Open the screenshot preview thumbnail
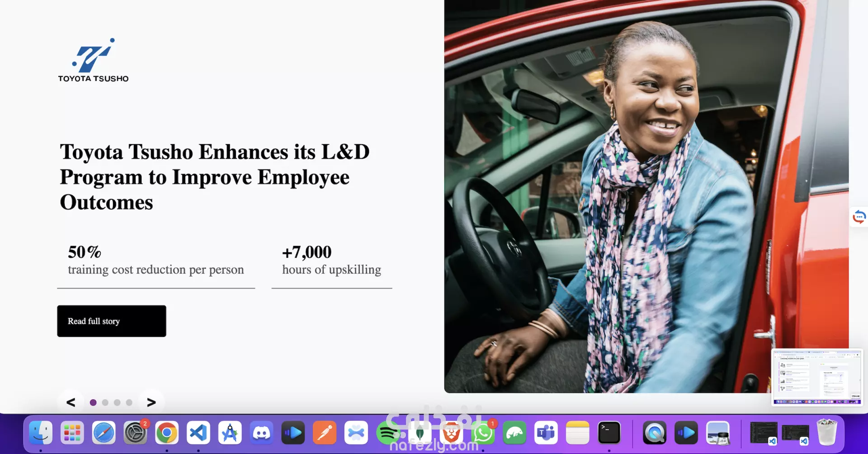868x454 pixels. [817, 377]
